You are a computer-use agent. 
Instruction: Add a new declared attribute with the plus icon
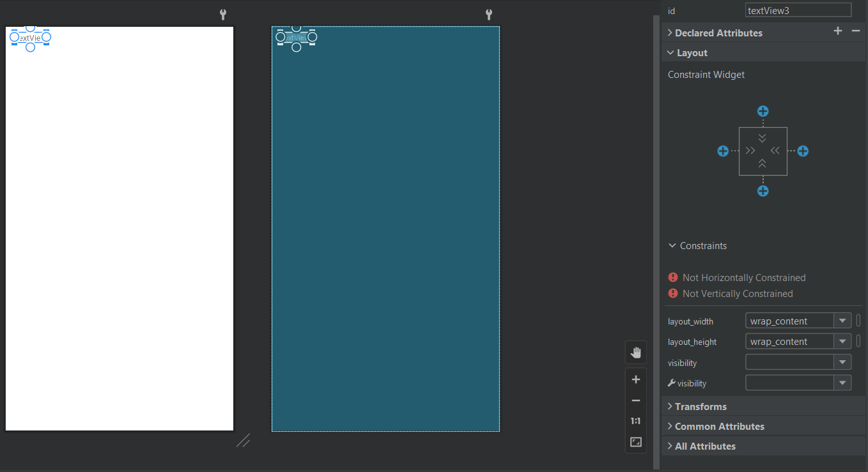click(x=837, y=31)
